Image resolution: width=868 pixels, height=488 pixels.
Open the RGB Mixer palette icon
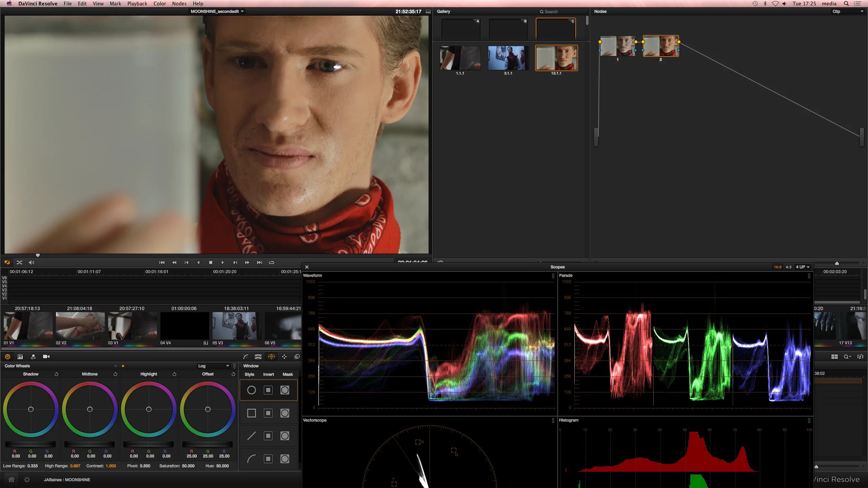20,357
